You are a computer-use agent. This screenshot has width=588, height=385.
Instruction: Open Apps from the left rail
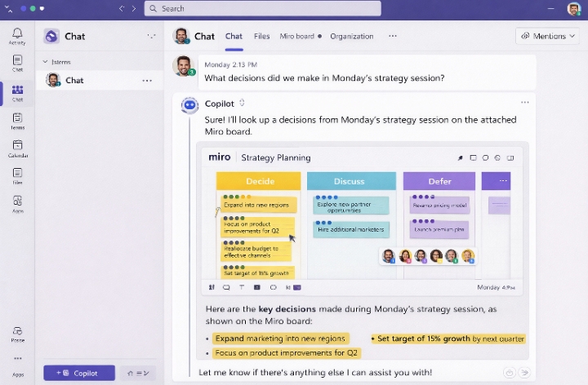coord(17,203)
